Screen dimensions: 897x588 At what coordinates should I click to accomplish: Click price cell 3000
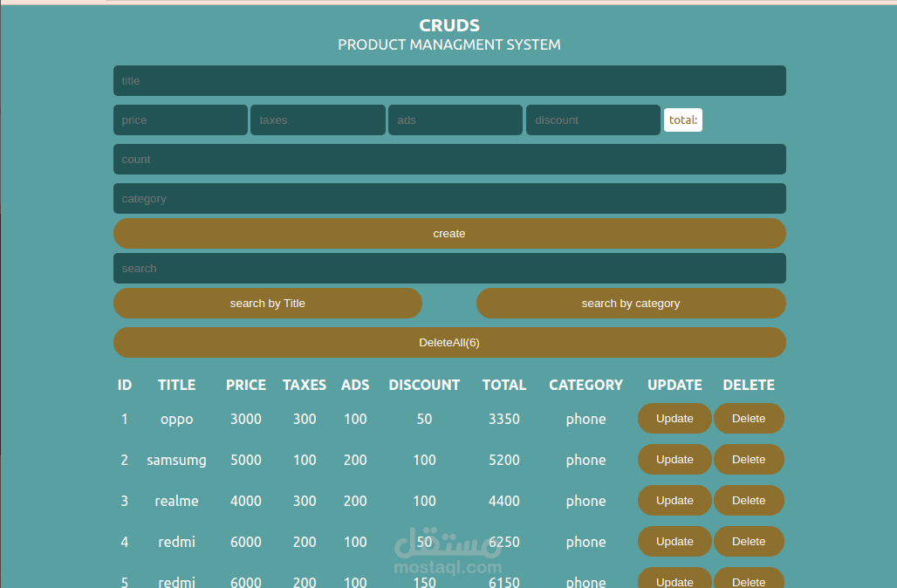(246, 420)
